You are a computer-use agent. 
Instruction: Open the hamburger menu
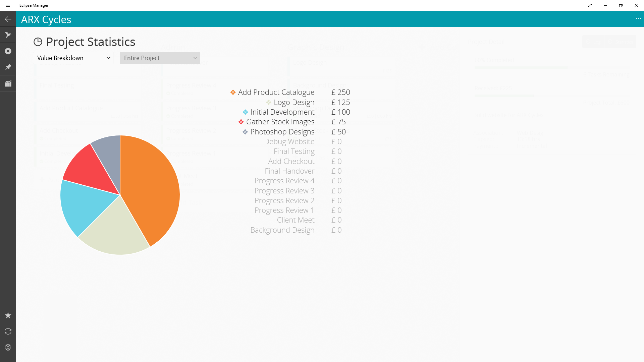pos(8,5)
